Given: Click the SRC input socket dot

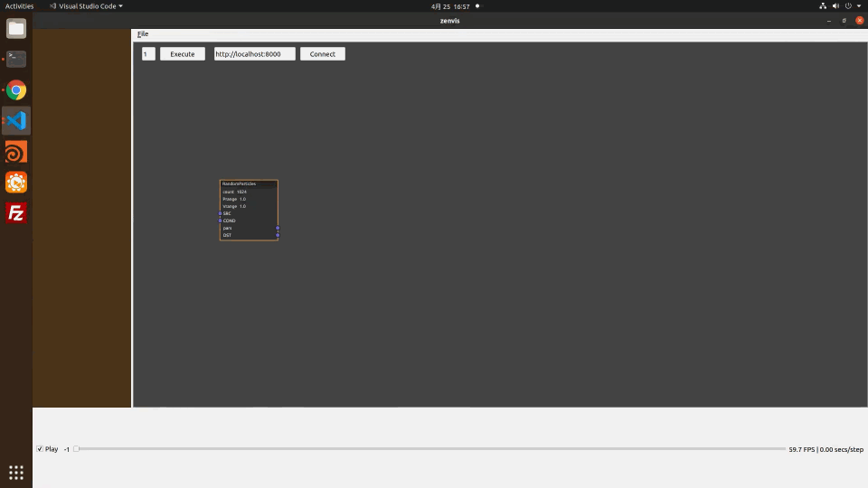Looking at the screenshot, I should tap(221, 213).
